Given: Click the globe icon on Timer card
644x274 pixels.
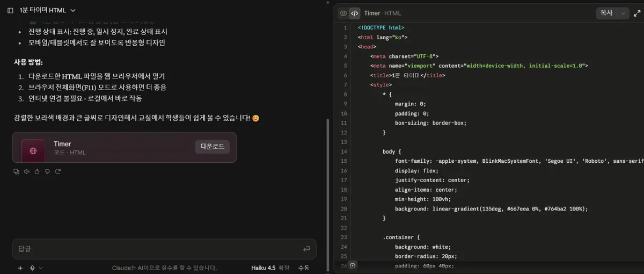Looking at the screenshot, I should (x=33, y=151).
